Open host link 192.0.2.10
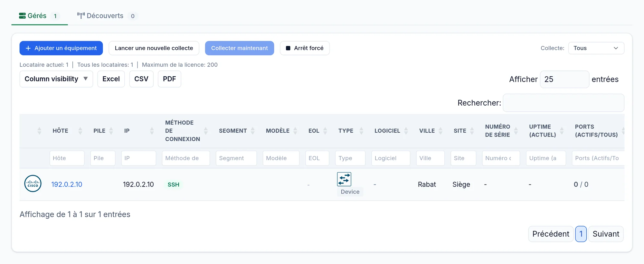The image size is (644, 264). pyautogui.click(x=67, y=184)
